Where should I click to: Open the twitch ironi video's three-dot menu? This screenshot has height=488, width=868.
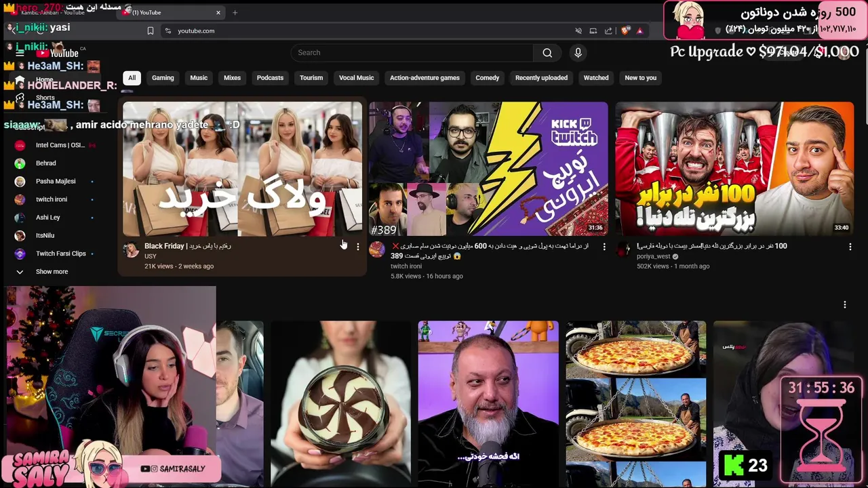pos(604,247)
